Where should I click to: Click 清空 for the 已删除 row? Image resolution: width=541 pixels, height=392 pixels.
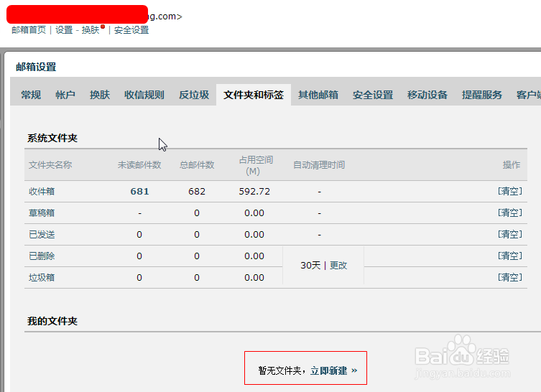pos(510,256)
